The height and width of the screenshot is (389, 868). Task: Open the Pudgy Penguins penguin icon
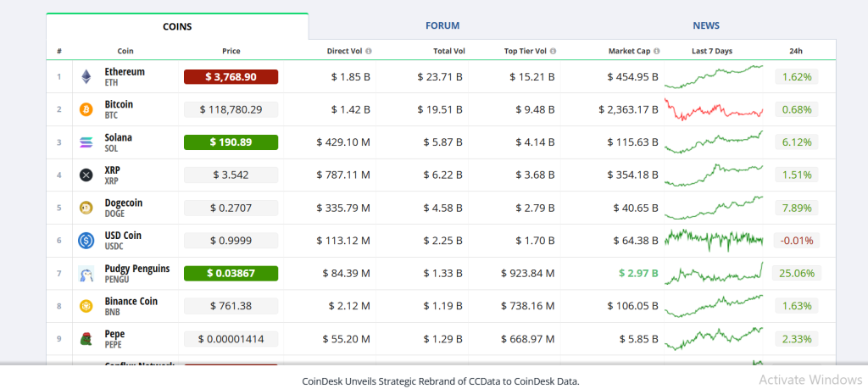click(86, 274)
